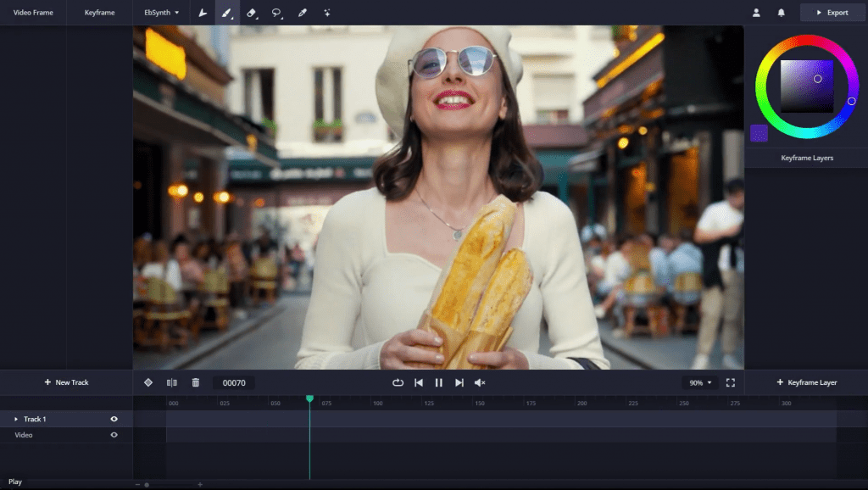Select the Eraser tool
Viewport: 868px width, 490px height.
[251, 12]
